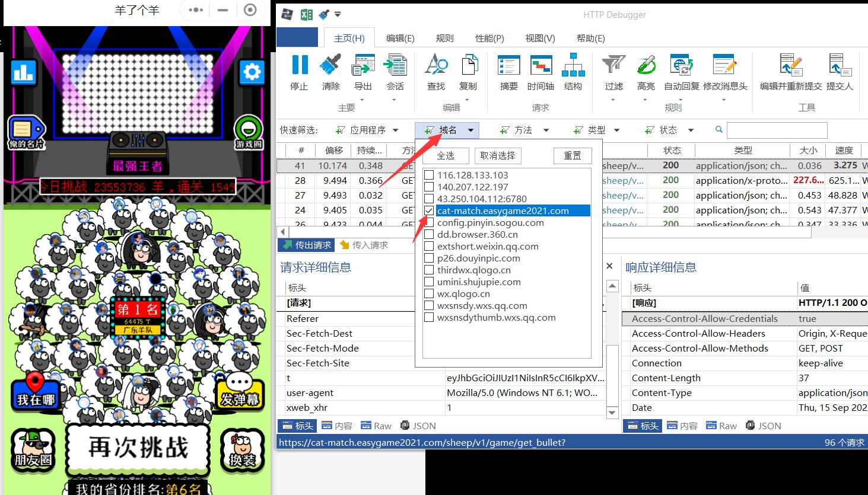Show the Summary (摘要) view
The width and height of the screenshot is (868, 495).
click(508, 65)
